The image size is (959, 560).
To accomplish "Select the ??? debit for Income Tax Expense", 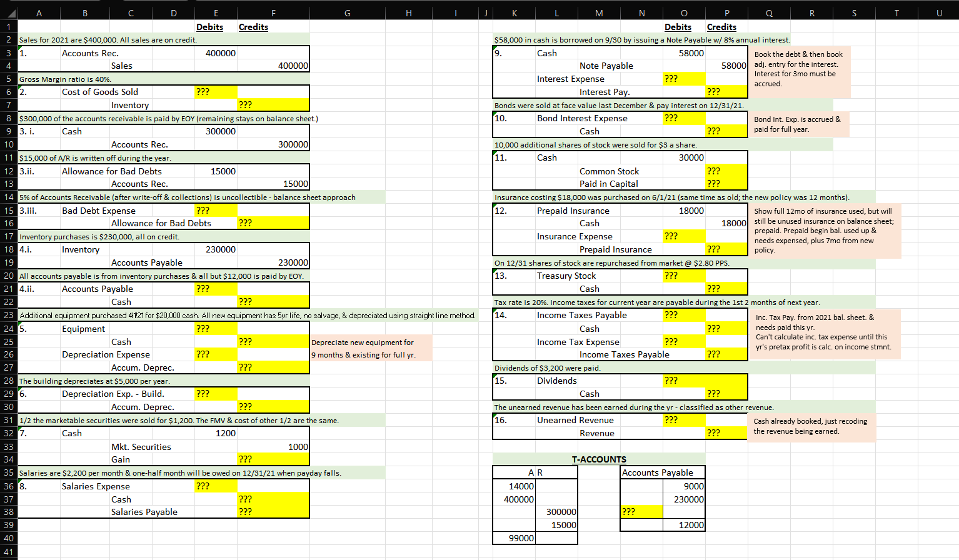I will (684, 342).
